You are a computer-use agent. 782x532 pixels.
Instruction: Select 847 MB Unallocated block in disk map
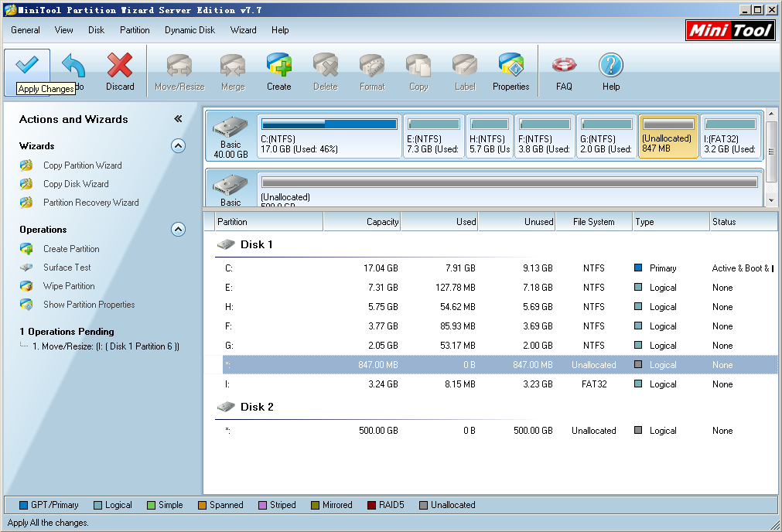pyautogui.click(x=668, y=136)
